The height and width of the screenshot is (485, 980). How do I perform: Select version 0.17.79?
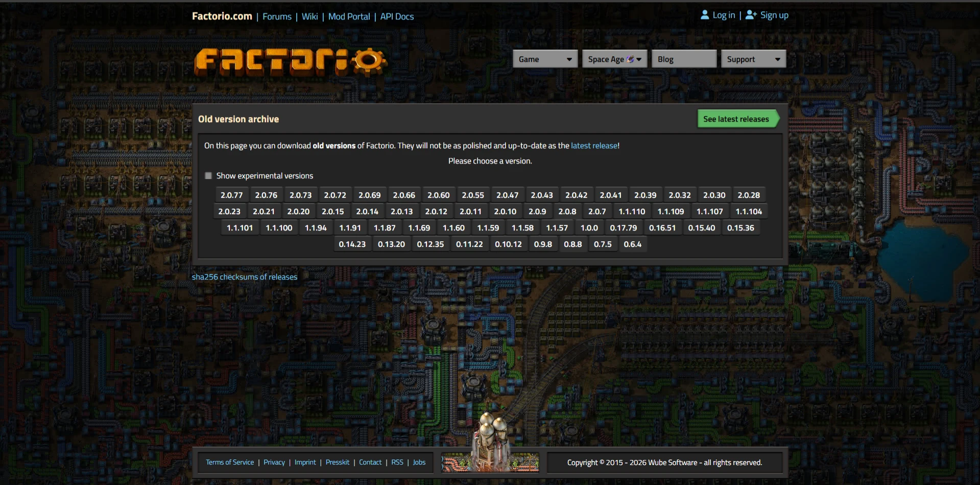pyautogui.click(x=624, y=228)
